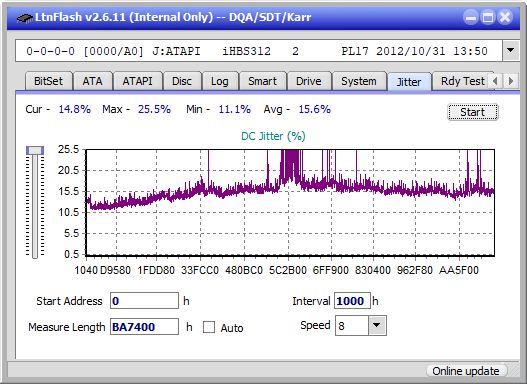
Task: Open the Speed dropdown list
Action: (x=377, y=326)
